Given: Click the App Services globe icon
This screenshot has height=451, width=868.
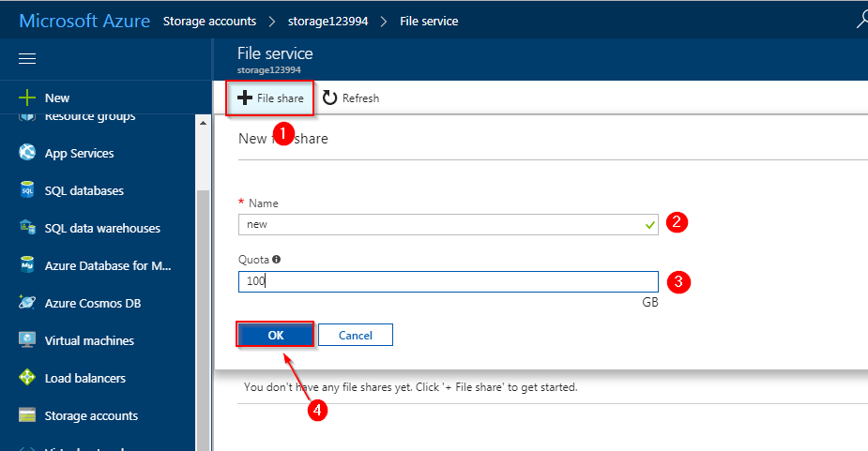Looking at the screenshot, I should [27, 152].
